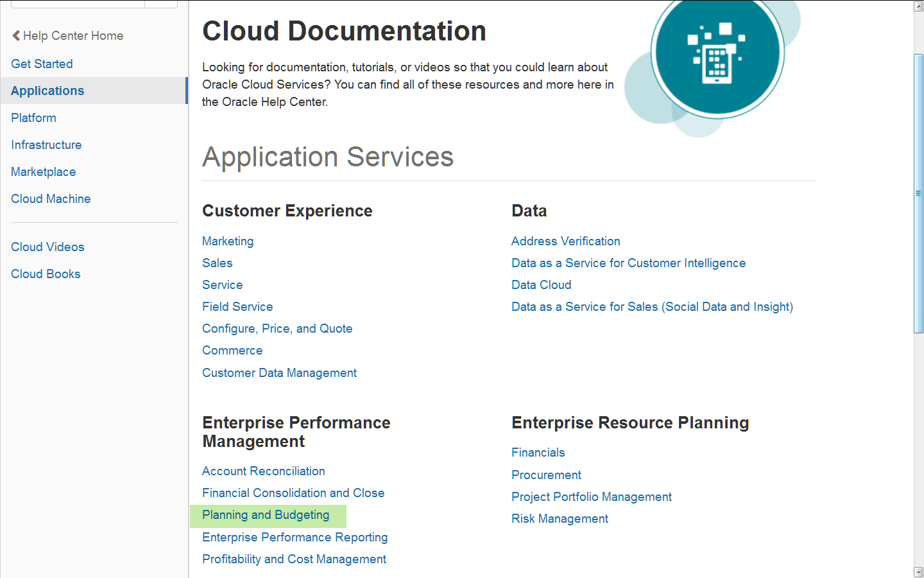Open Financial Consolidation and Close link
Image resolution: width=924 pixels, height=578 pixels.
[293, 493]
